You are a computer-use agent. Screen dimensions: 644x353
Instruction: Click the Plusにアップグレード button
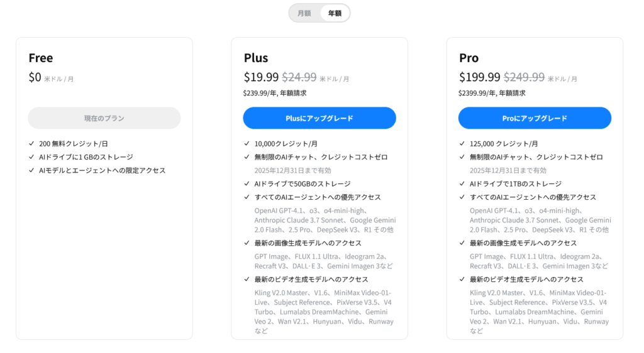point(319,118)
